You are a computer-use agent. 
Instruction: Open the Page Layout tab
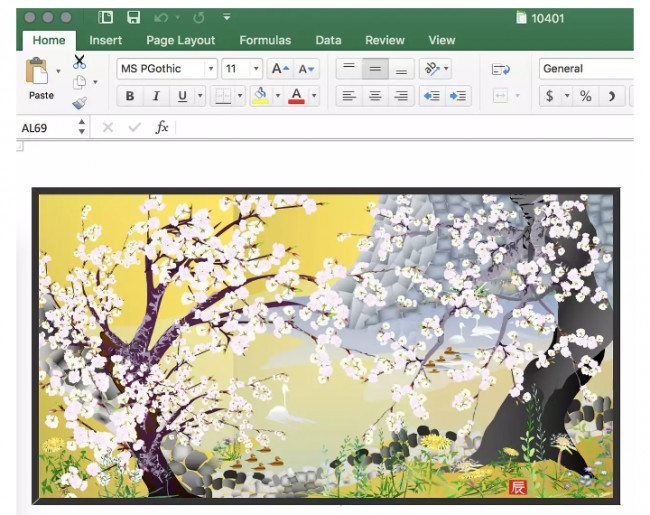[181, 40]
